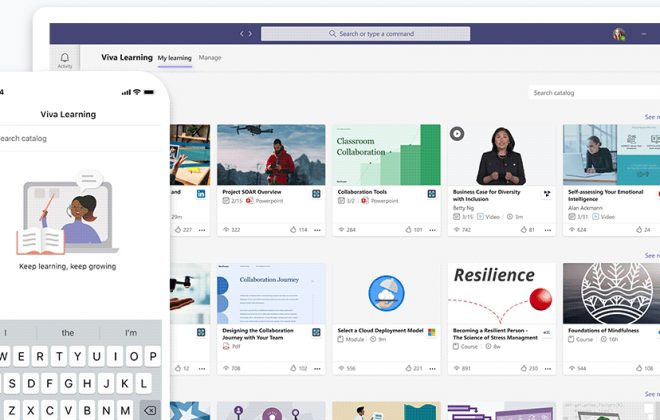Tap the "I'm" keyboard suggestion on phone

(x=131, y=333)
